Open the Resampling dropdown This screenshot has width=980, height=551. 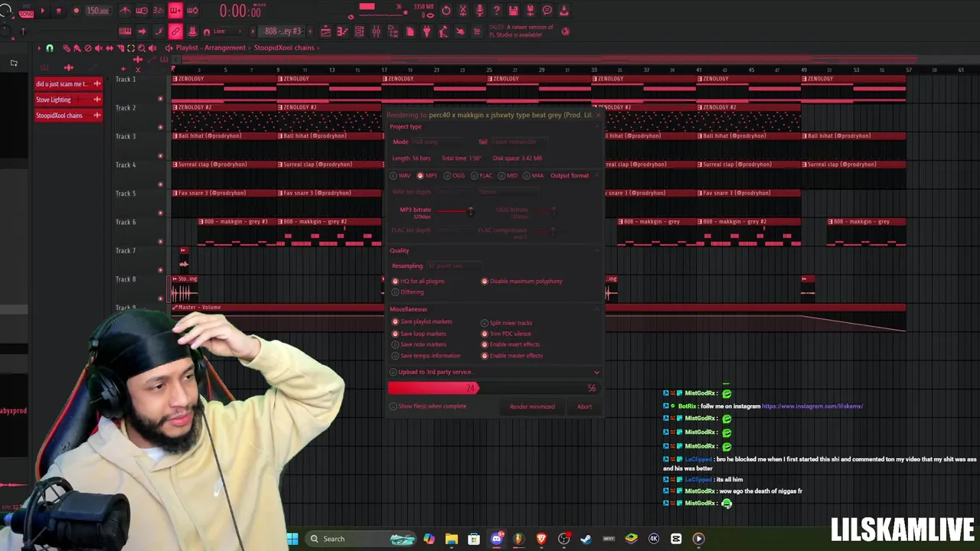click(454, 266)
